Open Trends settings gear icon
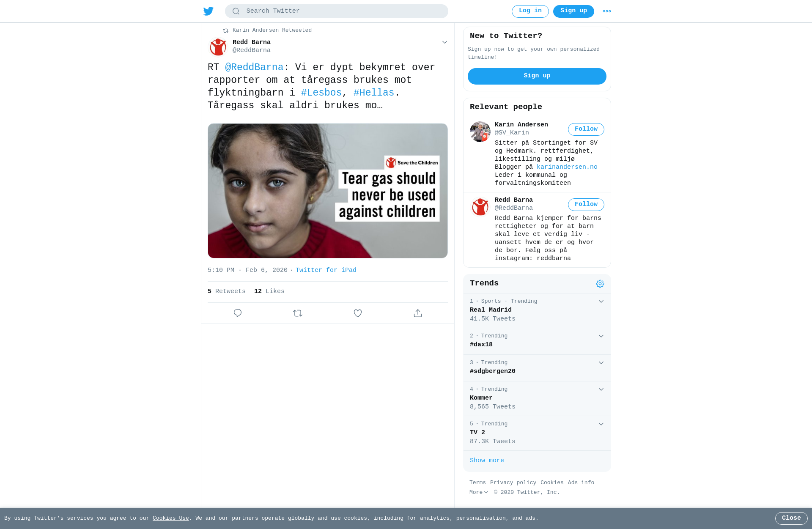Image resolution: width=812 pixels, height=529 pixels. 600,284
